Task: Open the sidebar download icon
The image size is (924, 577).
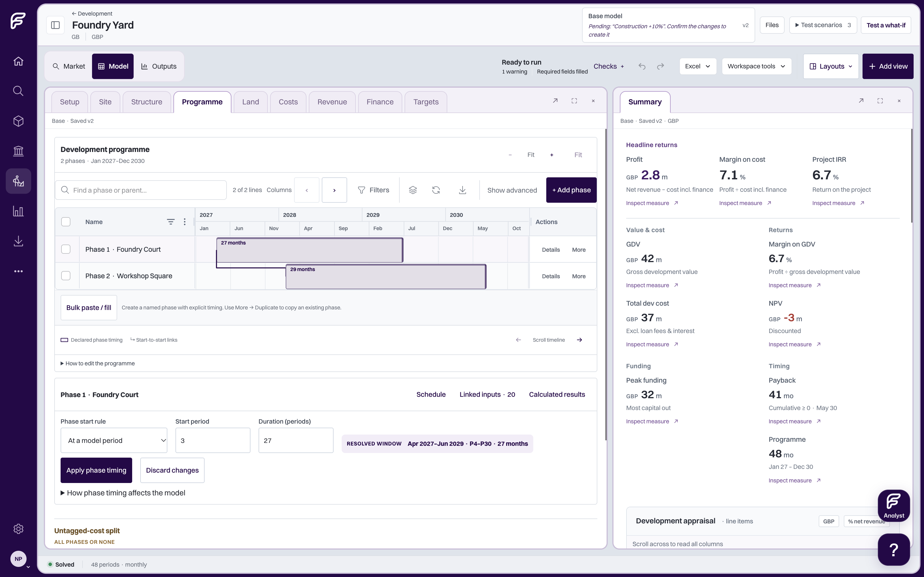Action: point(18,241)
